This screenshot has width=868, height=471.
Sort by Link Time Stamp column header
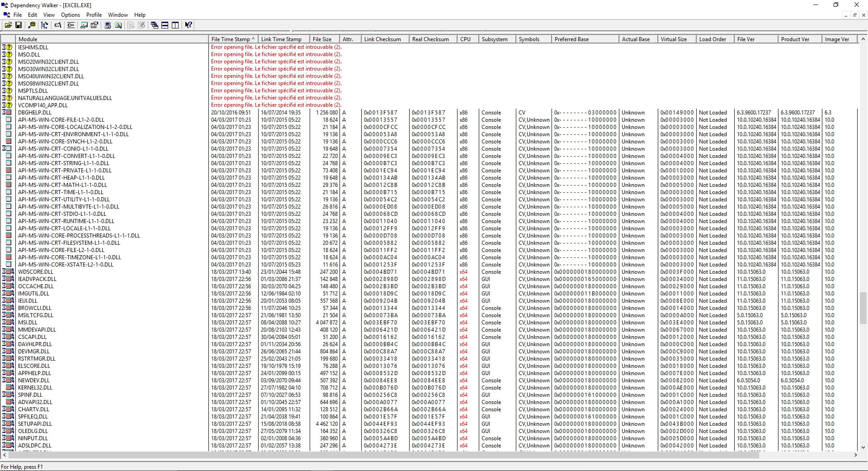click(284, 39)
